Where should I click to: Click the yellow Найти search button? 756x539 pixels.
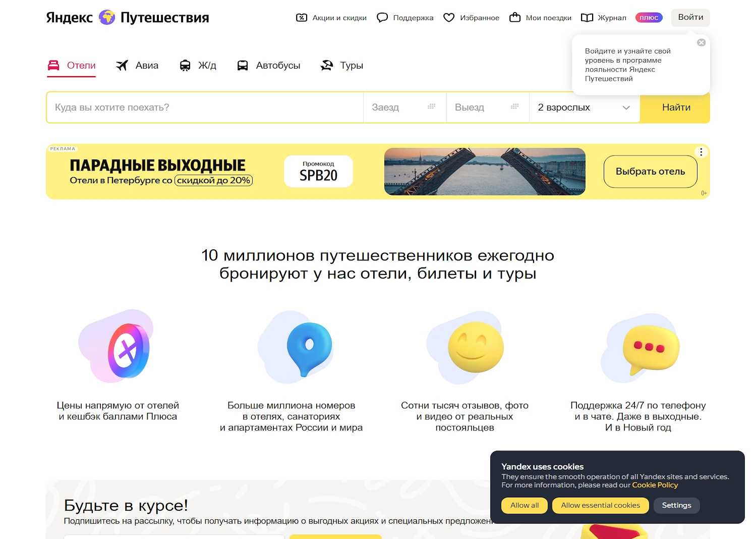675,107
